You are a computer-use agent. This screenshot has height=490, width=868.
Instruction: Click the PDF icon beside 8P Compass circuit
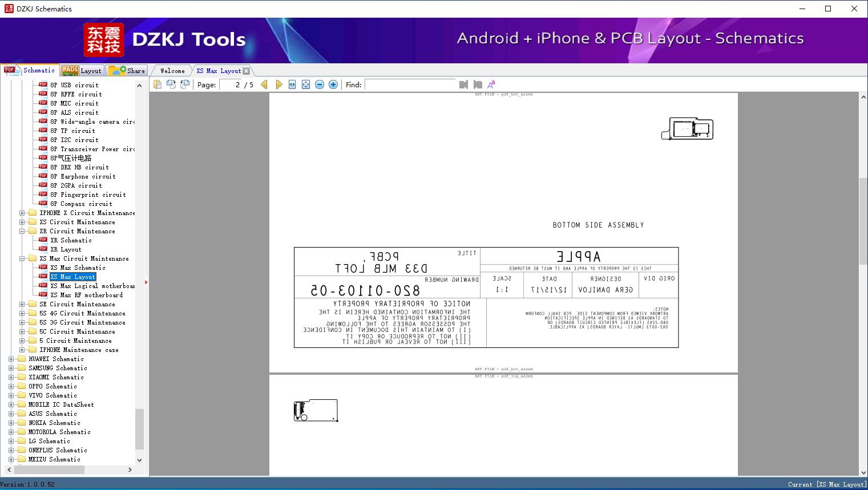pyautogui.click(x=43, y=204)
